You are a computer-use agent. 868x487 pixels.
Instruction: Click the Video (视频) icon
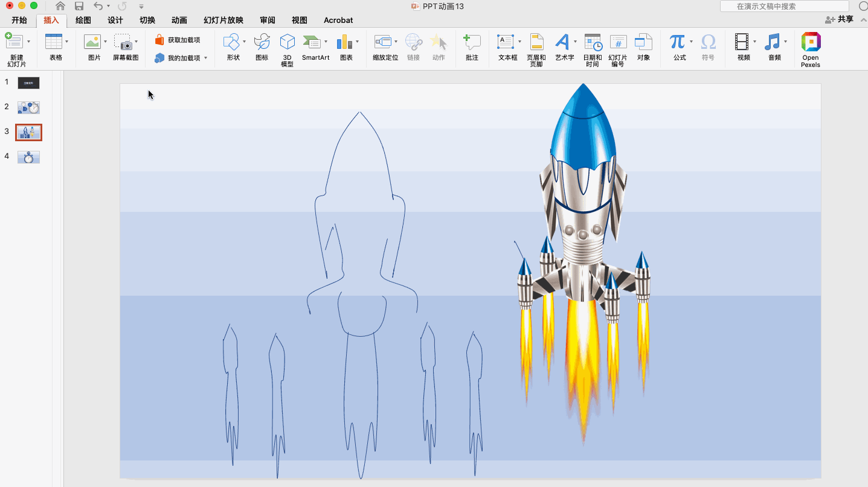coord(742,42)
